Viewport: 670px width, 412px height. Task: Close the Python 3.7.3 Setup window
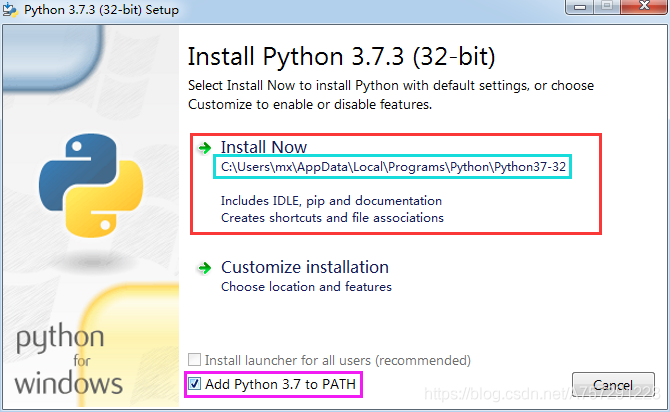click(644, 7)
